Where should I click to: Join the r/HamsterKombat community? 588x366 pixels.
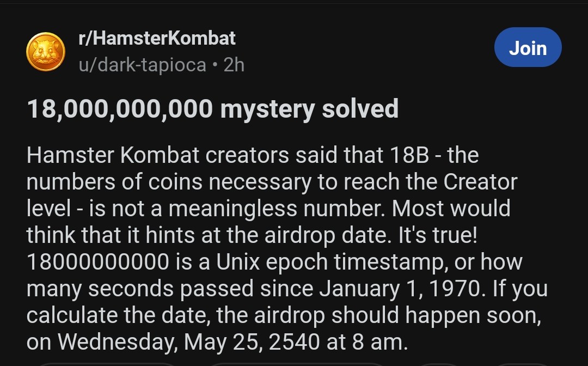528,47
